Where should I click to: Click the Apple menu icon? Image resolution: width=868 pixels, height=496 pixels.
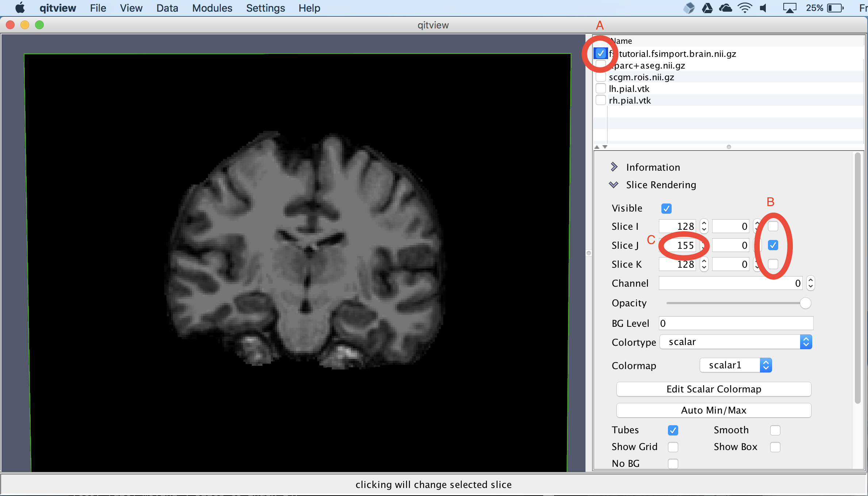click(x=20, y=8)
